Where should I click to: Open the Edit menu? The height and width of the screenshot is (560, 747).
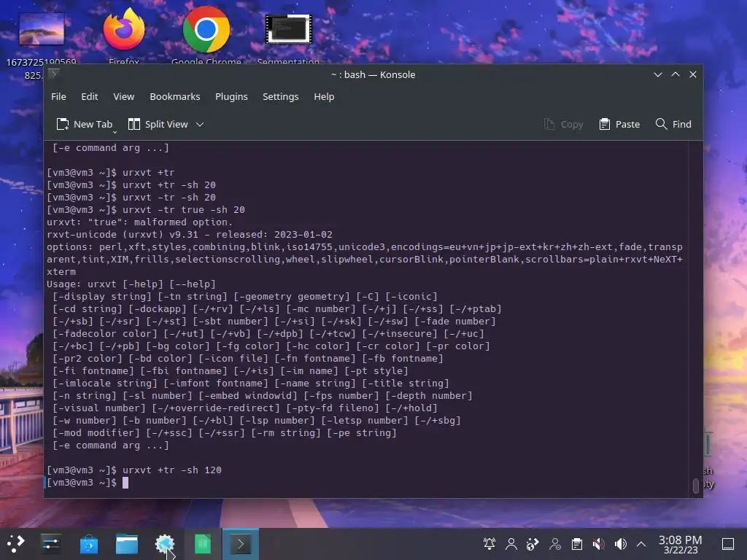click(90, 97)
